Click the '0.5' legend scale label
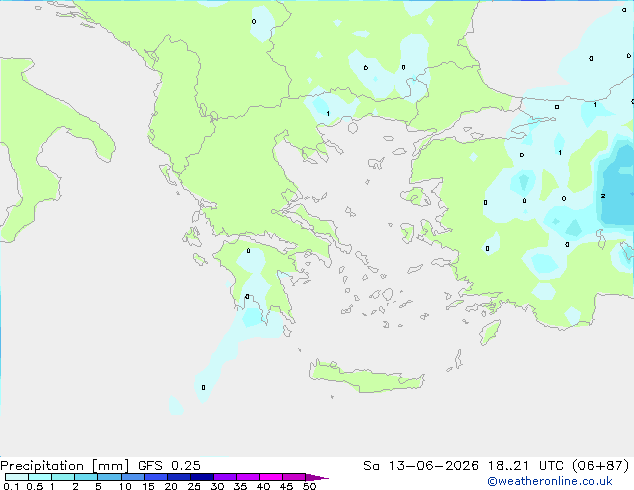Screen dimensions: 634x490 pos(35,486)
